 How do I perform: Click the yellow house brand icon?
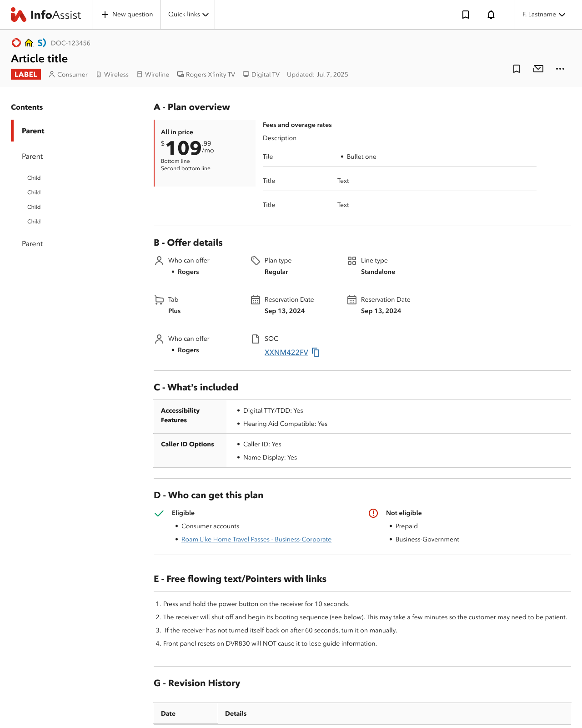click(29, 43)
